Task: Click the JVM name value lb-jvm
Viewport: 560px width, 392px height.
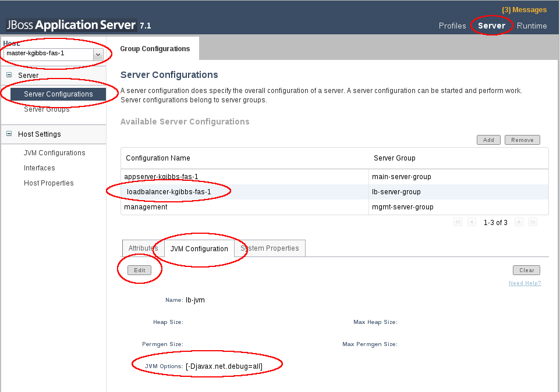Action: click(x=195, y=300)
